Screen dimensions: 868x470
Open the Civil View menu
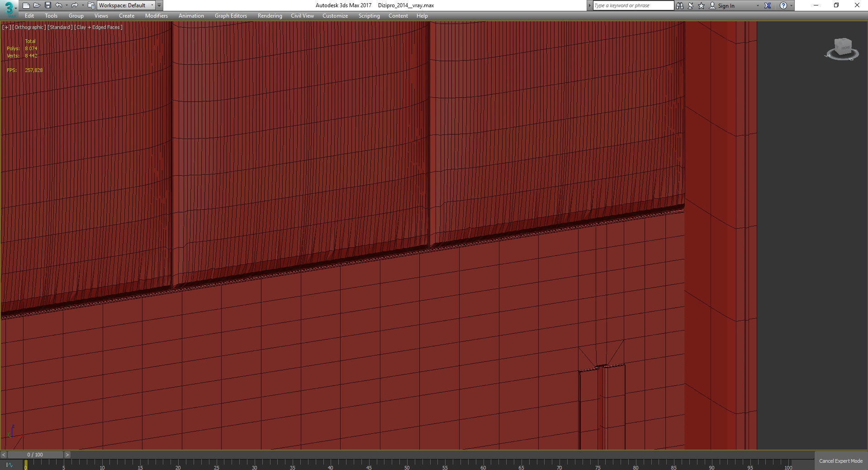tap(302, 16)
